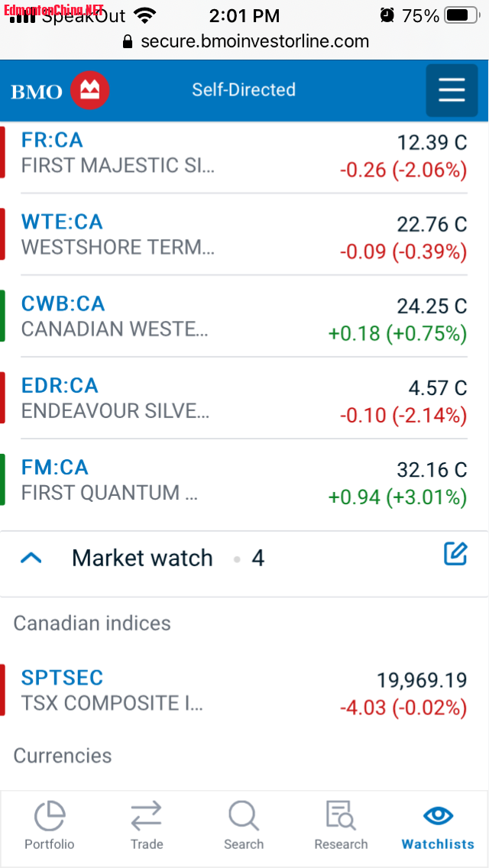The width and height of the screenshot is (489, 868).
Task: Tap the BMO red roundel logo
Action: [89, 90]
